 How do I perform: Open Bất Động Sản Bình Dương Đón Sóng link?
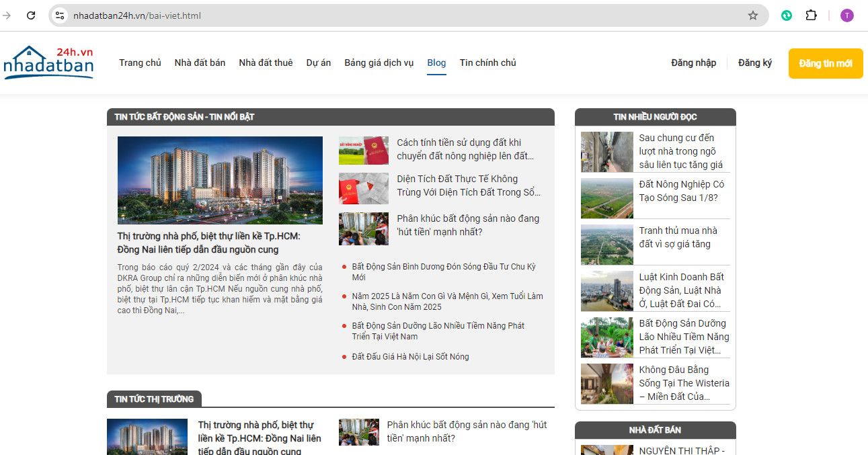click(x=444, y=272)
